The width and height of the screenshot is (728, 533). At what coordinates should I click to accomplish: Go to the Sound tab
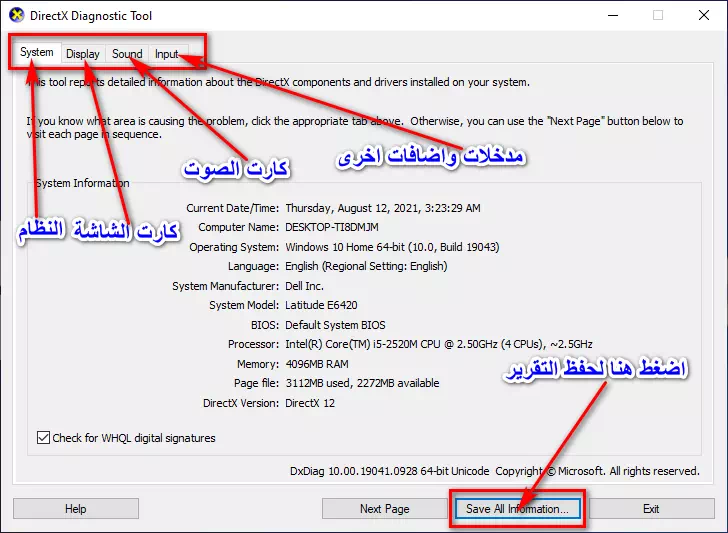tap(127, 54)
